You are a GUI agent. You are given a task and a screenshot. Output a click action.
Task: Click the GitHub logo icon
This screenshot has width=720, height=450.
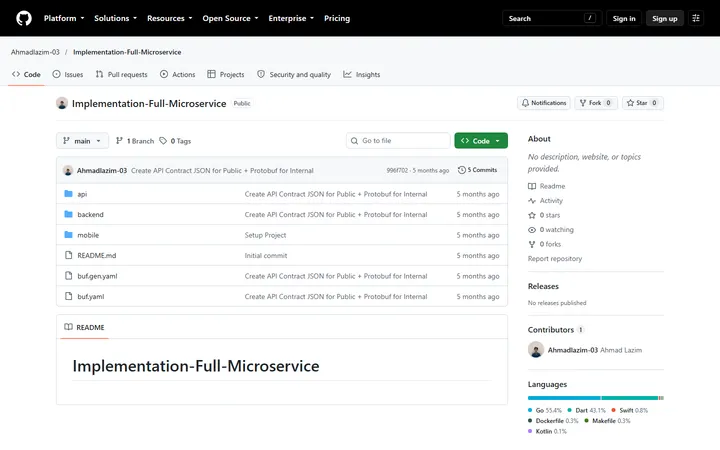tap(24, 18)
